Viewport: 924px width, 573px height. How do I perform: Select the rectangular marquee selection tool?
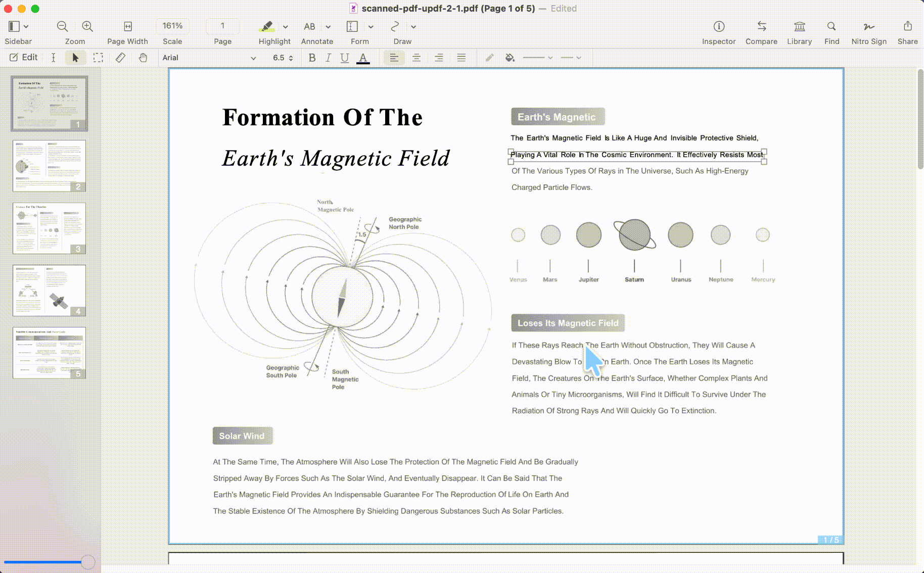click(98, 58)
